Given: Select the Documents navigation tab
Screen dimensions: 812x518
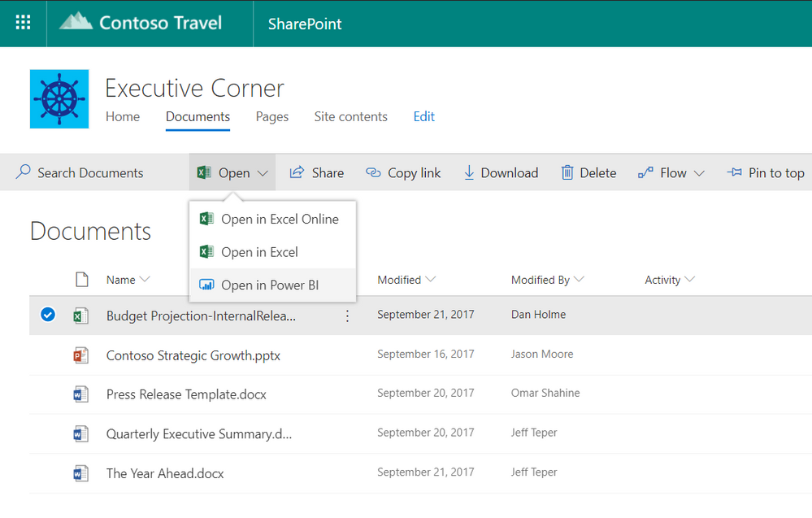Looking at the screenshot, I should pos(198,116).
